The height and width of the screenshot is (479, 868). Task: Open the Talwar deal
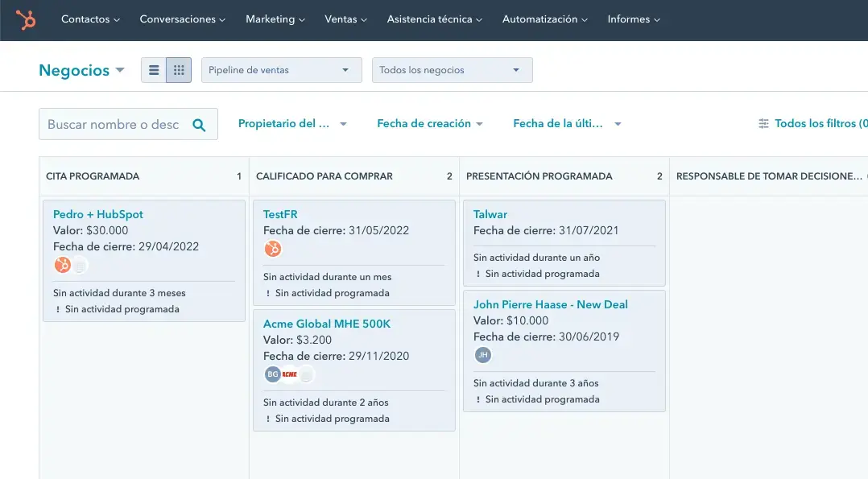(490, 214)
